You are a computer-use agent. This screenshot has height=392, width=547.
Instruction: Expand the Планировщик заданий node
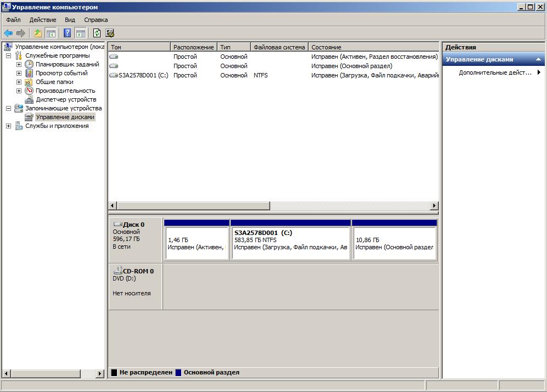pyautogui.click(x=19, y=65)
